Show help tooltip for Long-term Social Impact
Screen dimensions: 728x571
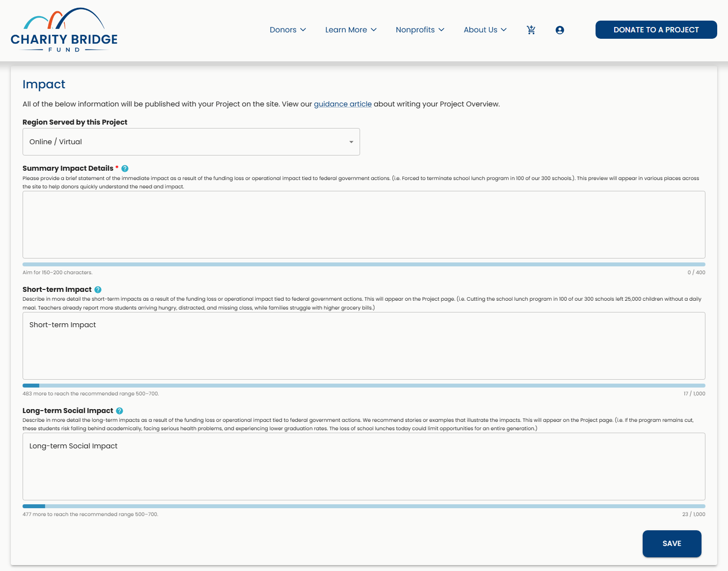(x=120, y=411)
